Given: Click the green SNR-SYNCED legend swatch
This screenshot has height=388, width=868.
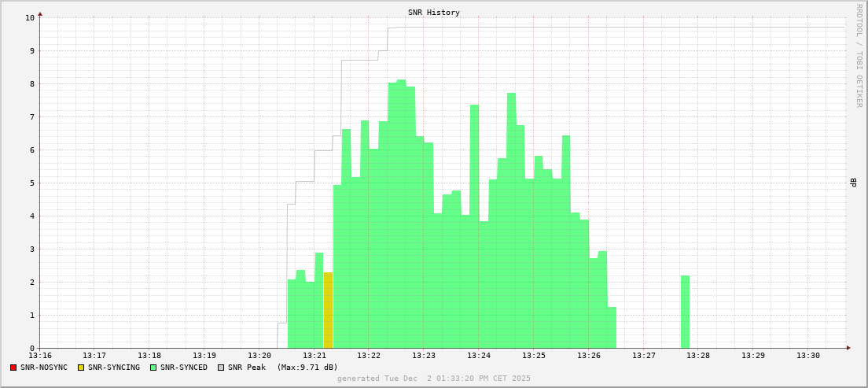Looking at the screenshot, I should pos(153,368).
